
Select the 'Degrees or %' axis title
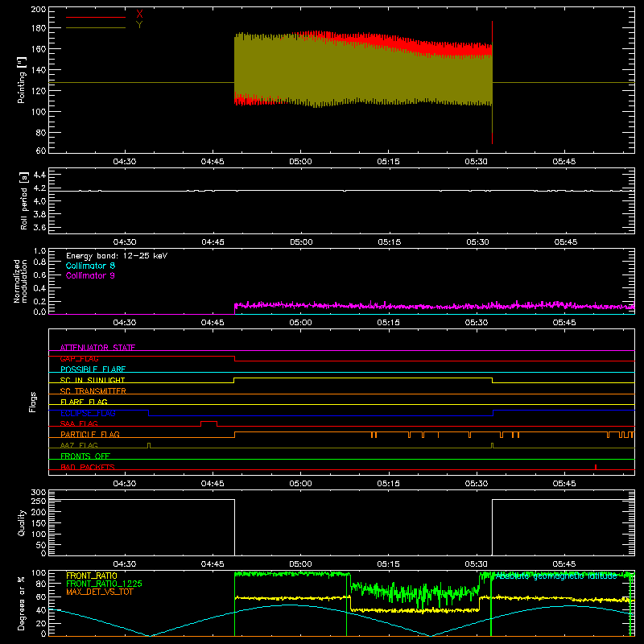[x=22, y=603]
